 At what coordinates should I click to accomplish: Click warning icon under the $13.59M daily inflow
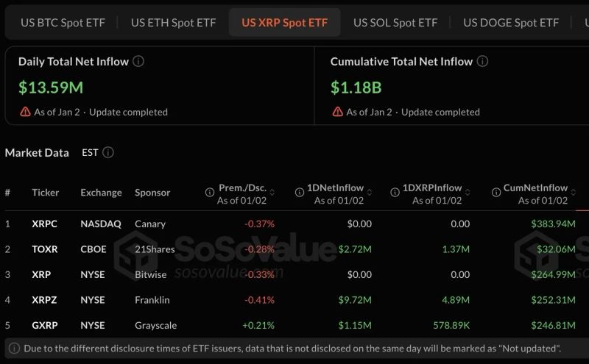[26, 113]
